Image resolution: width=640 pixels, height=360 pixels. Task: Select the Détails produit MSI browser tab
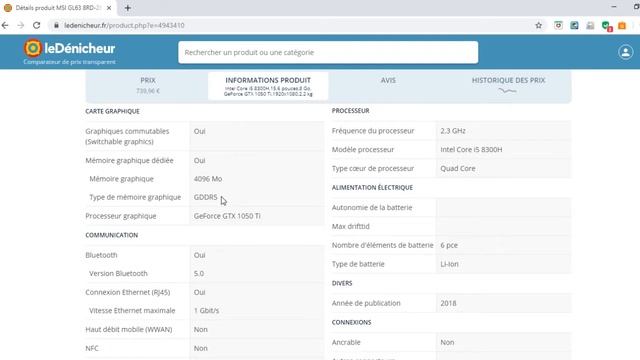tap(57, 8)
